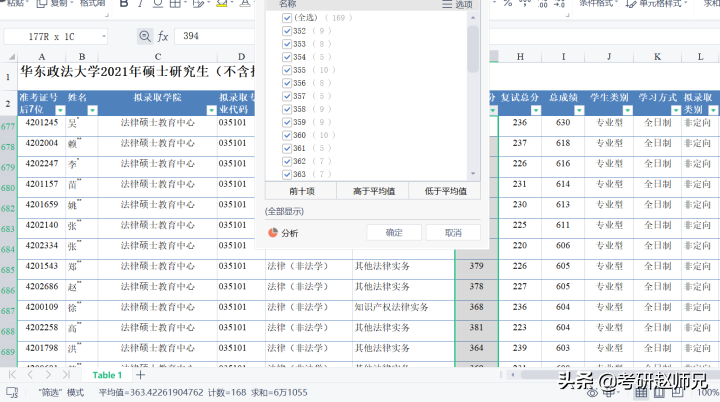Image resolution: width=720 pixels, height=402 pixels.
Task: Expand the name box dropdown arrow
Action: click(x=104, y=36)
